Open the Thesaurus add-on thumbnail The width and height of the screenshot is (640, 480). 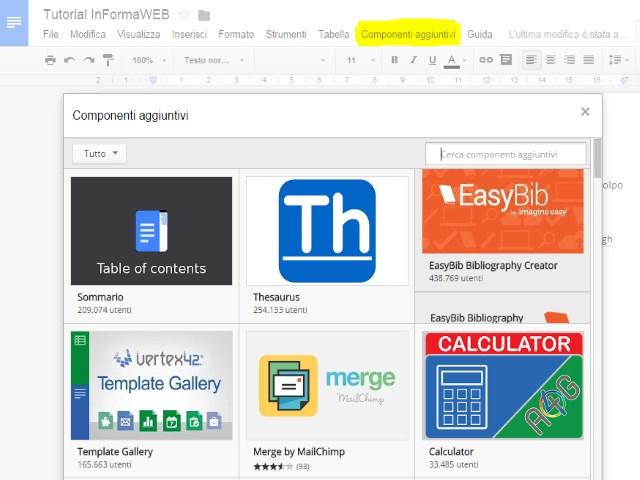click(x=327, y=231)
